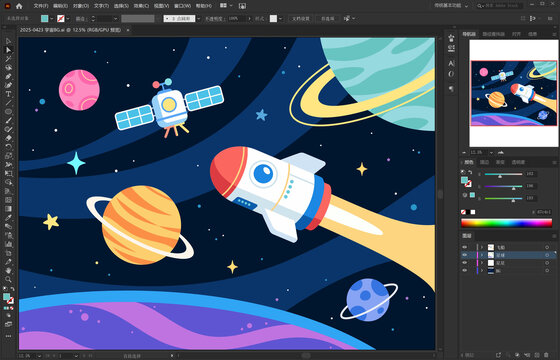The image size is (560, 360).
Task: Open Paragraph panel icon in right dock
Action: click(x=451, y=88)
